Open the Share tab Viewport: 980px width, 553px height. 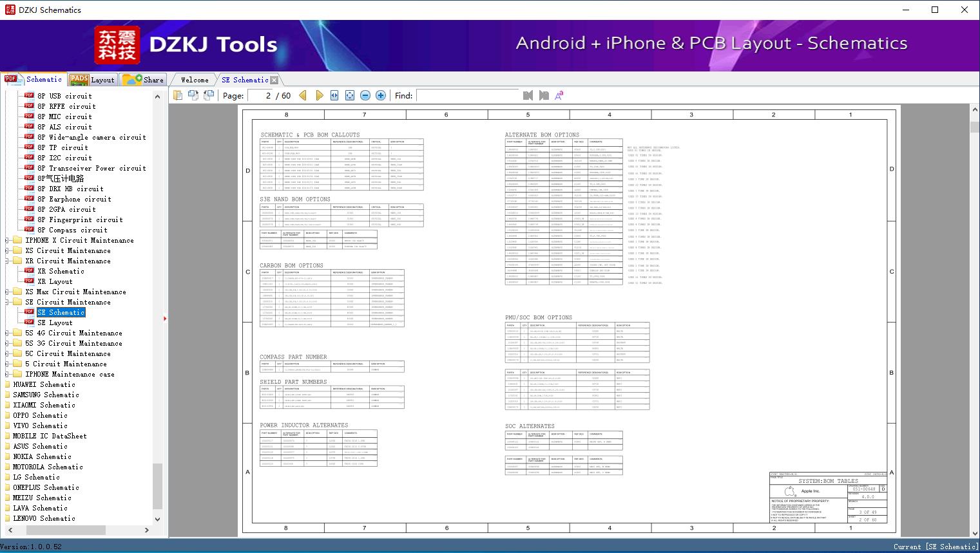[x=143, y=80]
